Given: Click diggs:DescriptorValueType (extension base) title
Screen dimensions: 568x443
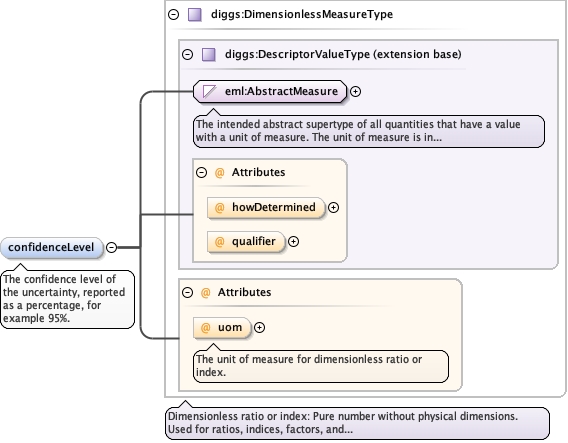Looking at the screenshot, I should point(343,54).
